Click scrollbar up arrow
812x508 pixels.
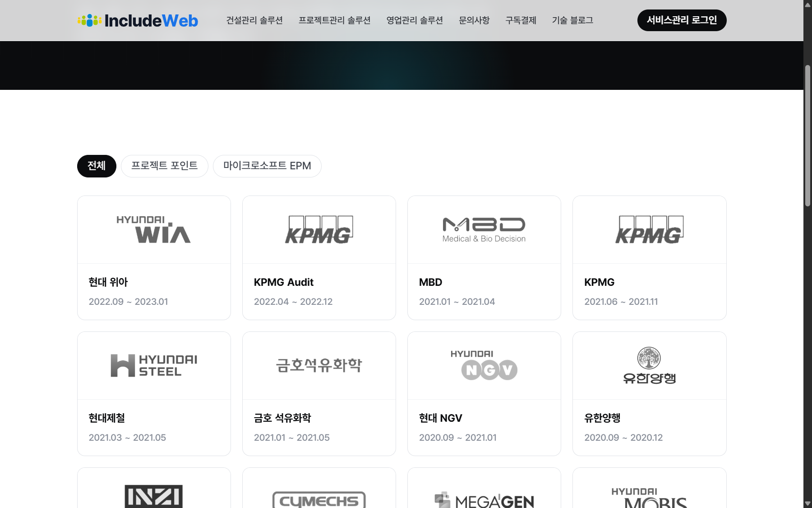[807, 5]
